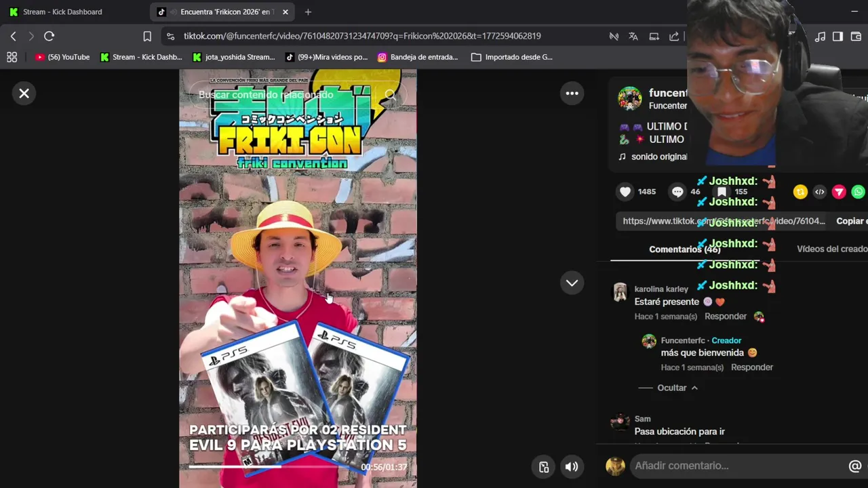Expand 'Importado desde G...' bookmark folder
Image resolution: width=868 pixels, height=488 pixels.
tap(512, 57)
